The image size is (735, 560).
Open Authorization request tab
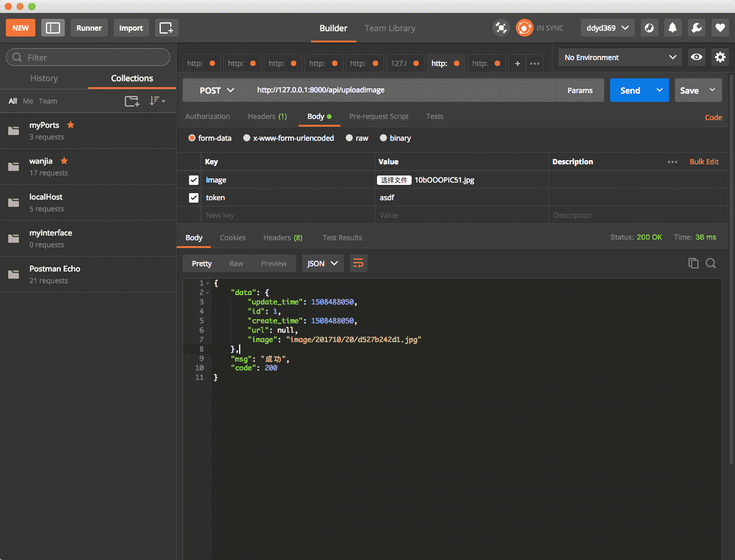pos(207,117)
